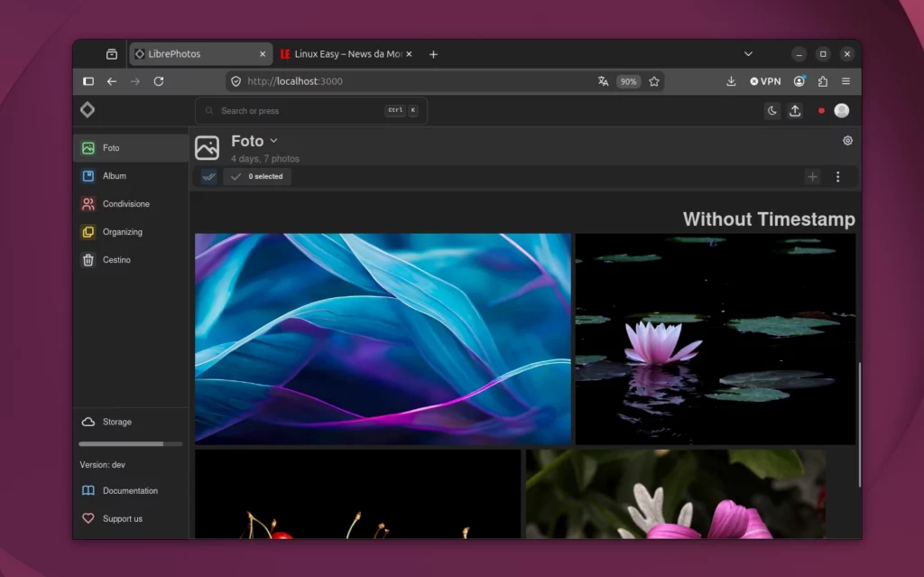Click the 0 selected button

coord(257,176)
